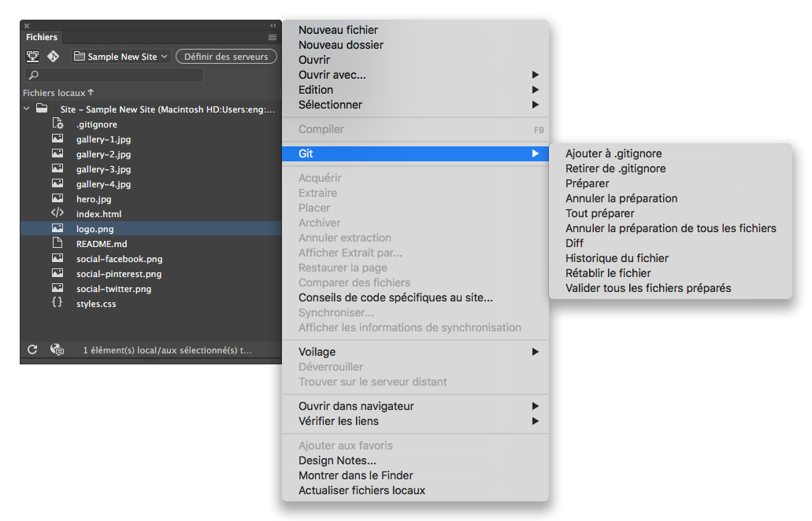Click the Définir des serveurs button
Viewport: 812px width, 521px height.
[226, 56]
